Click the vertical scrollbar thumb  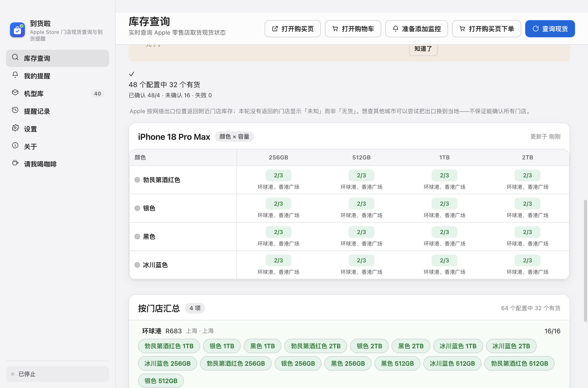585,260
